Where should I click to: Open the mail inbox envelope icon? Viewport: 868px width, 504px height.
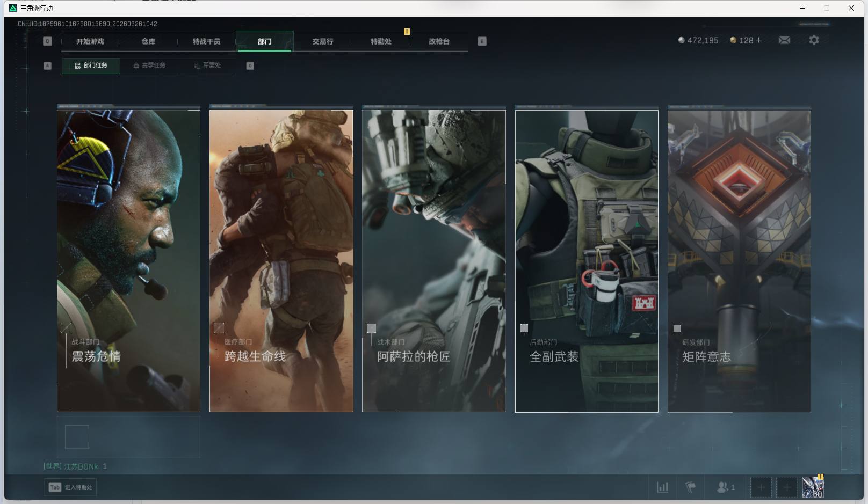pos(784,40)
